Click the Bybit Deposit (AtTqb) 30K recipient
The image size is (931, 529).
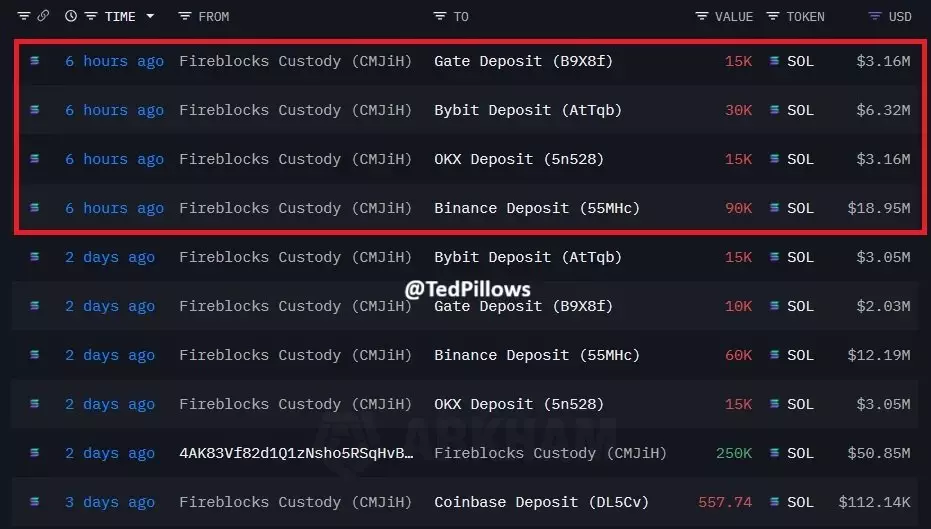tap(527, 110)
